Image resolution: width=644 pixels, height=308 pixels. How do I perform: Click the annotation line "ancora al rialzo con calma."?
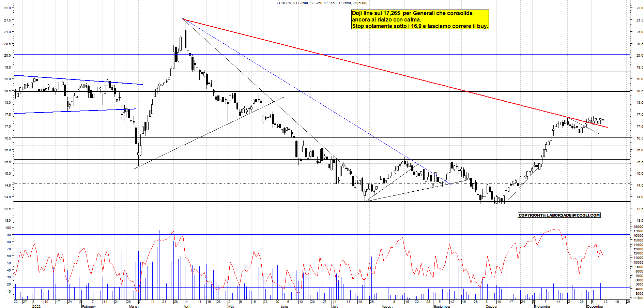(x=386, y=20)
